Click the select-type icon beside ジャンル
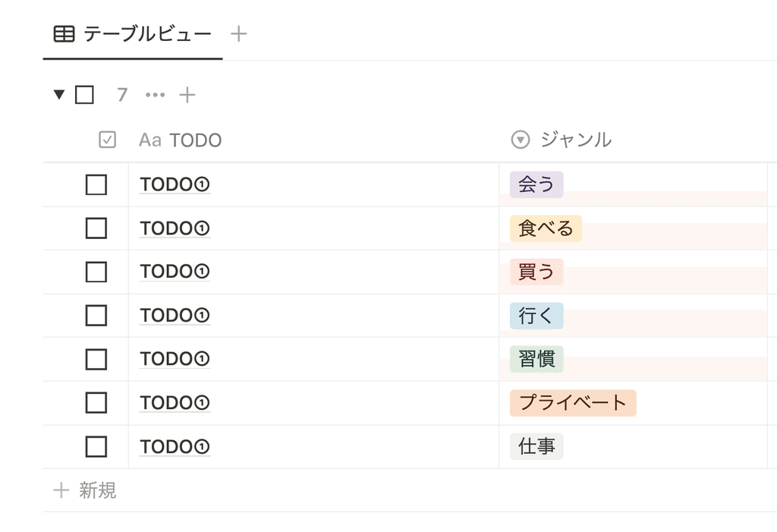The height and width of the screenshot is (532, 777). click(x=520, y=140)
